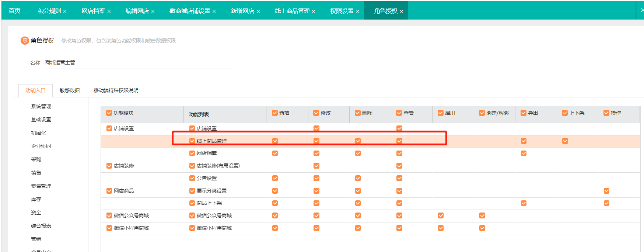
Task: Close the 角色授权 tab
Action: click(402, 11)
